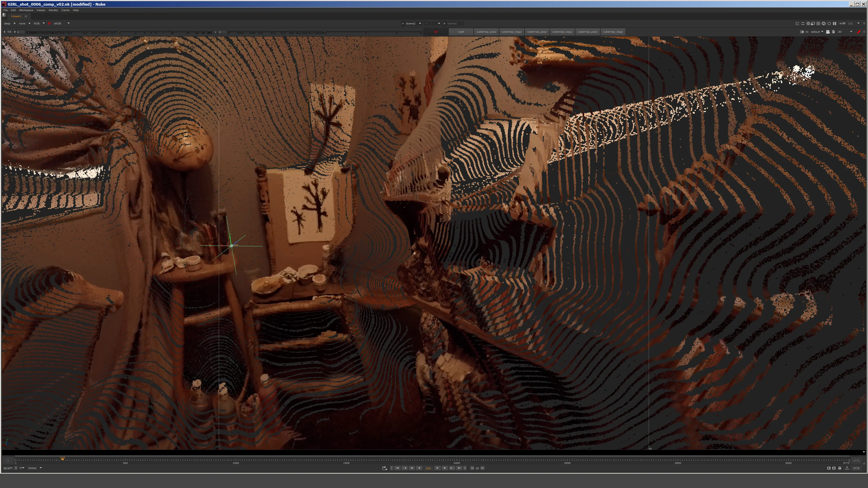This screenshot has width=868, height=488.
Task: Switch to the Viewer1 tab
Action: (16, 16)
